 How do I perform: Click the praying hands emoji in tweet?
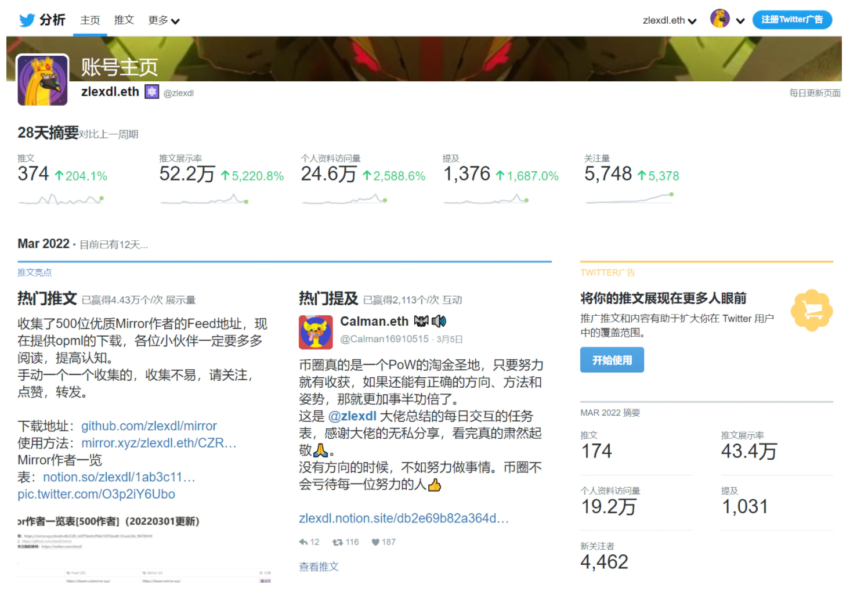pos(321,450)
